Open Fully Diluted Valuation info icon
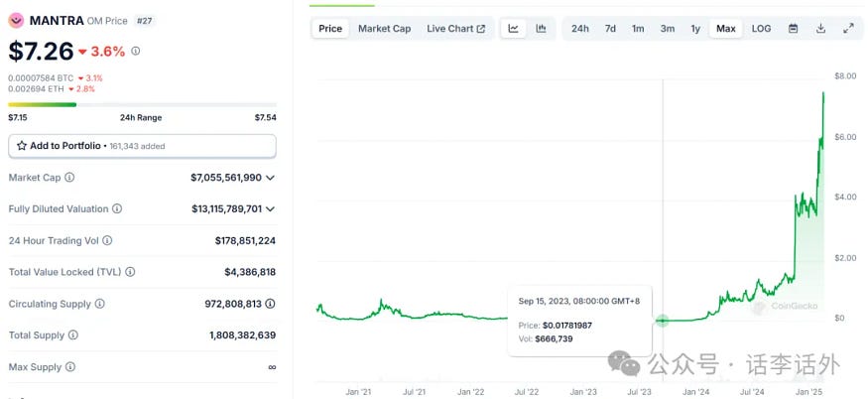Screen dimensions: 868x399 point(117,208)
